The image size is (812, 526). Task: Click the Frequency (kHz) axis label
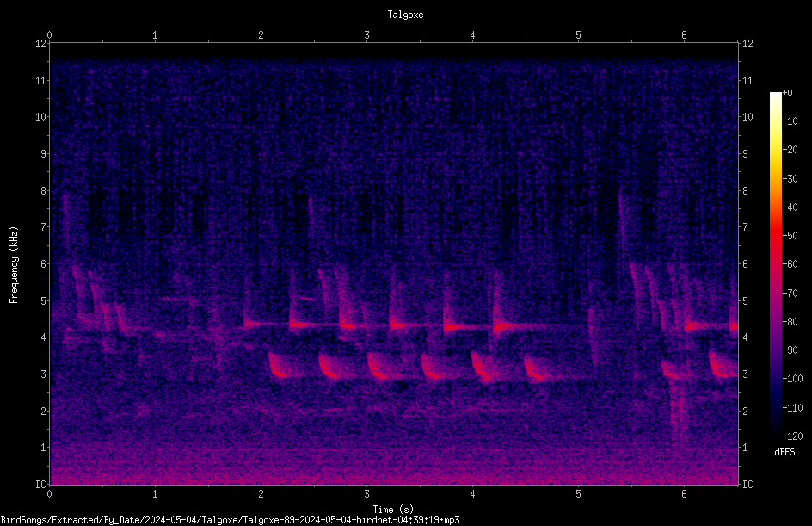click(x=14, y=265)
